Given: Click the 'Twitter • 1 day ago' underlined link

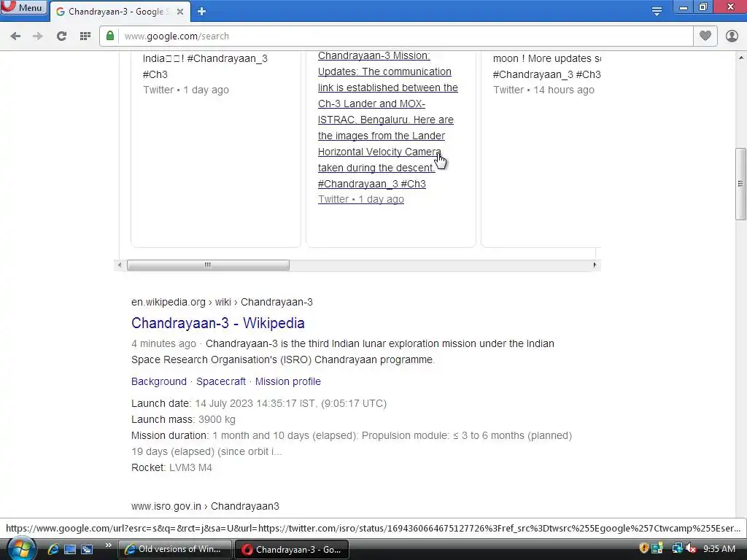Looking at the screenshot, I should coord(360,200).
